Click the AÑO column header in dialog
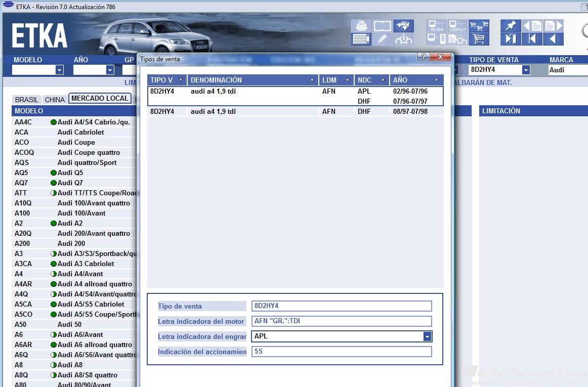The width and height of the screenshot is (588, 387). [416, 80]
